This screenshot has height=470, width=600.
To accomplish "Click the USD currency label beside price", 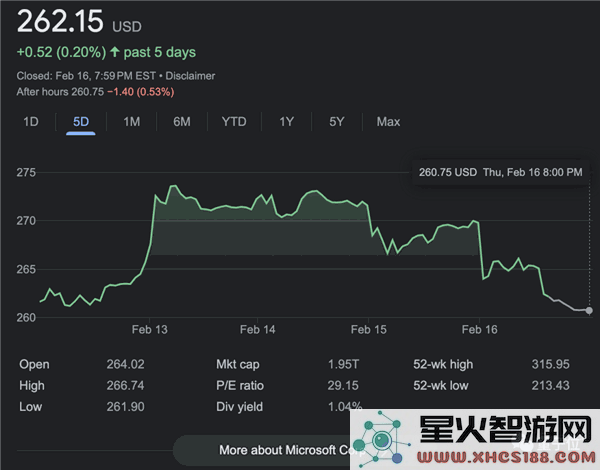I will tap(127, 27).
